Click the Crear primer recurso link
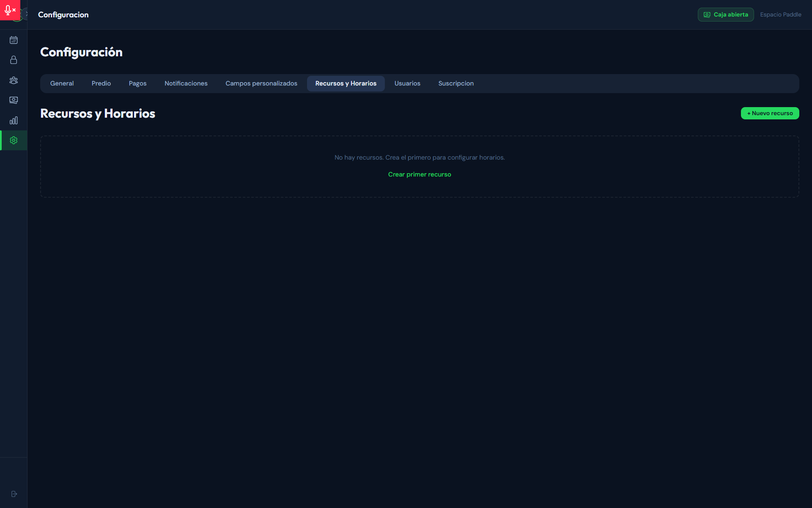The image size is (812, 508). pos(420,174)
